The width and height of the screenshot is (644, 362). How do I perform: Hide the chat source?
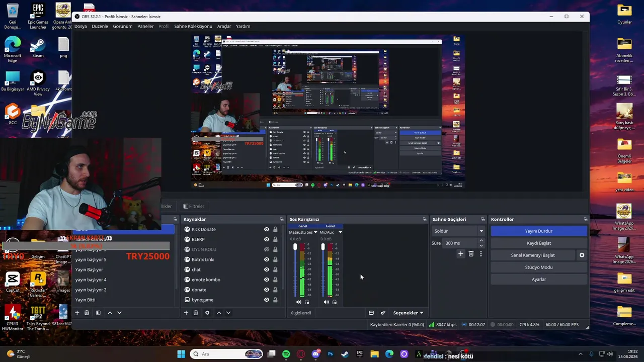click(x=267, y=269)
